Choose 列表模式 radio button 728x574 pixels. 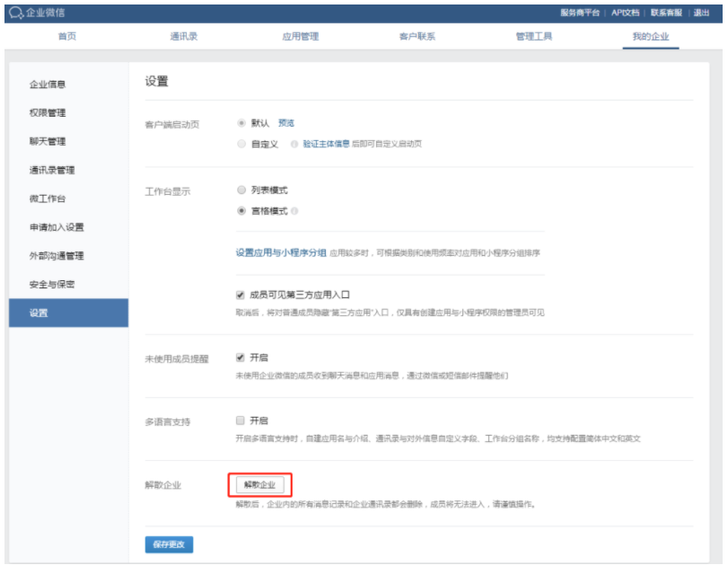click(x=241, y=190)
